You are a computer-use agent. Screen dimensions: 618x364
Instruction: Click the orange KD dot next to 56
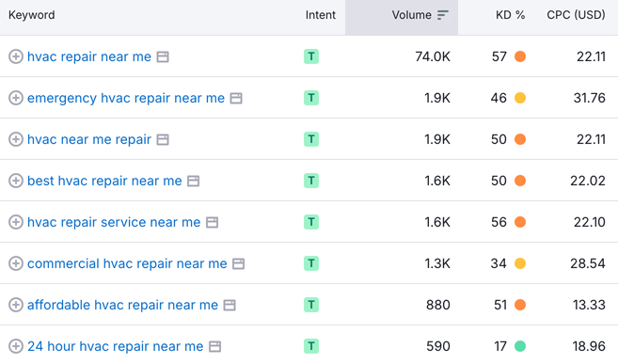[520, 222]
